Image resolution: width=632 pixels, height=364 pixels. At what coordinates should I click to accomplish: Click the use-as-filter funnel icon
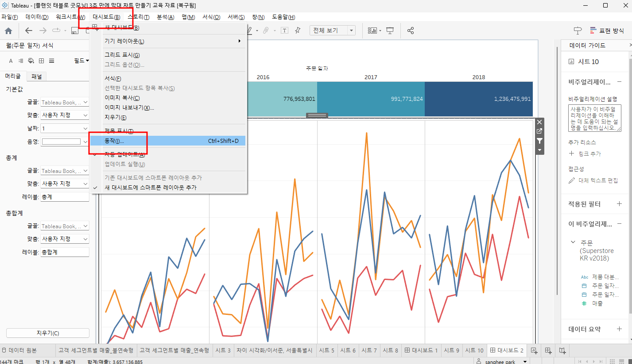point(539,141)
